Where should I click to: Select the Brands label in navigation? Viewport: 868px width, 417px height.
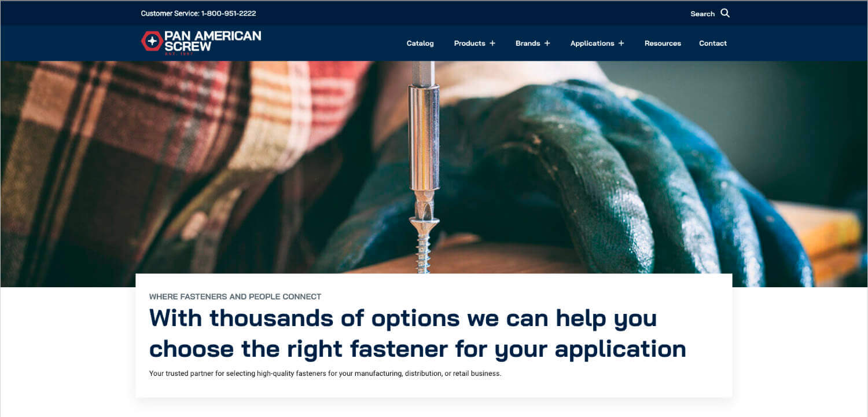[x=528, y=43]
